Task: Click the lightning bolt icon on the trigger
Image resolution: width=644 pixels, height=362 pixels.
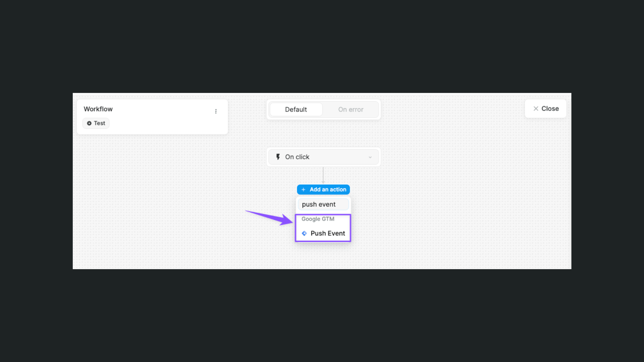Action: coord(278,157)
